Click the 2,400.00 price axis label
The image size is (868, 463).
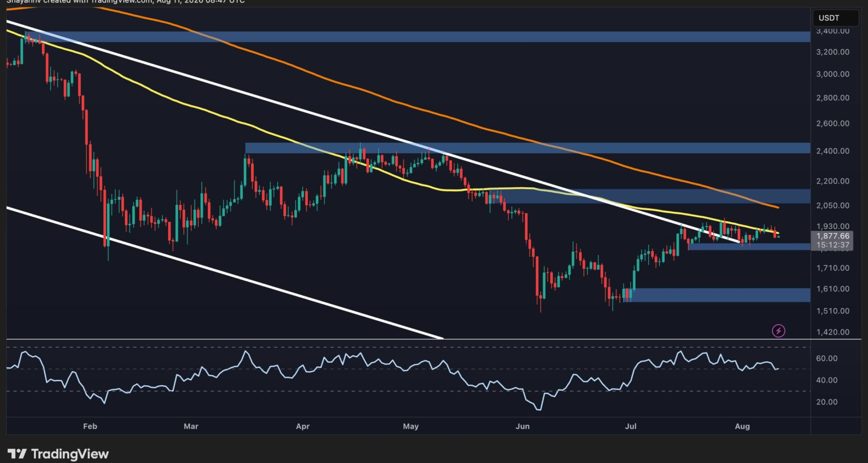(832, 151)
